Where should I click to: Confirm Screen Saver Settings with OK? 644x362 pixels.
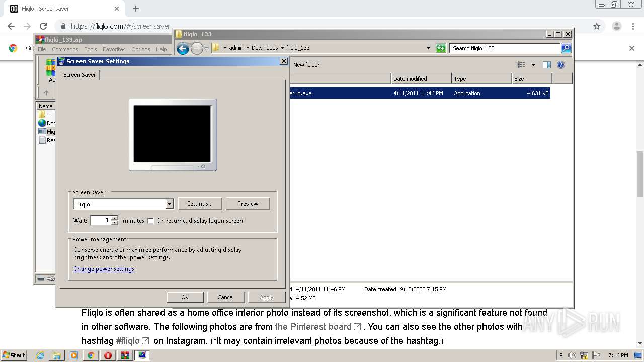click(x=185, y=297)
